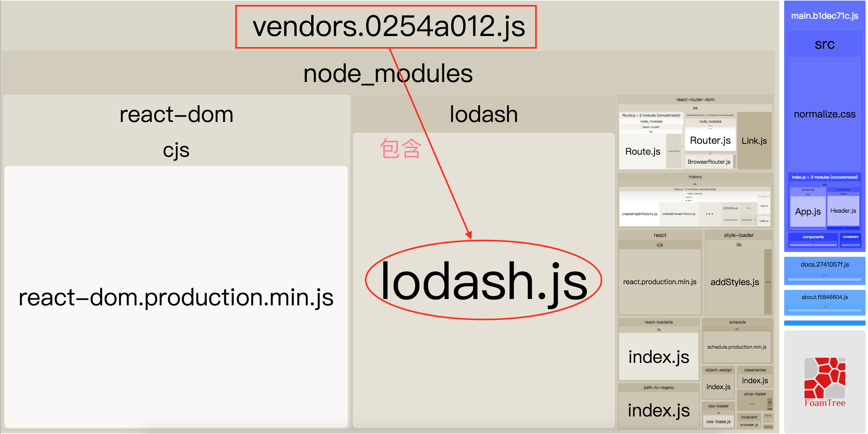
Task: Click the FoamTree logo
Action: [x=824, y=383]
